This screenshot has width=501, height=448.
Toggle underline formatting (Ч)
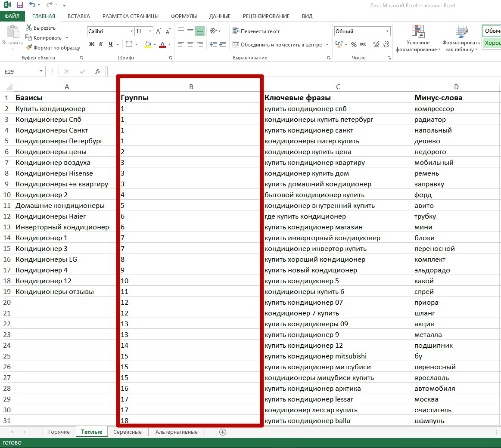click(111, 44)
